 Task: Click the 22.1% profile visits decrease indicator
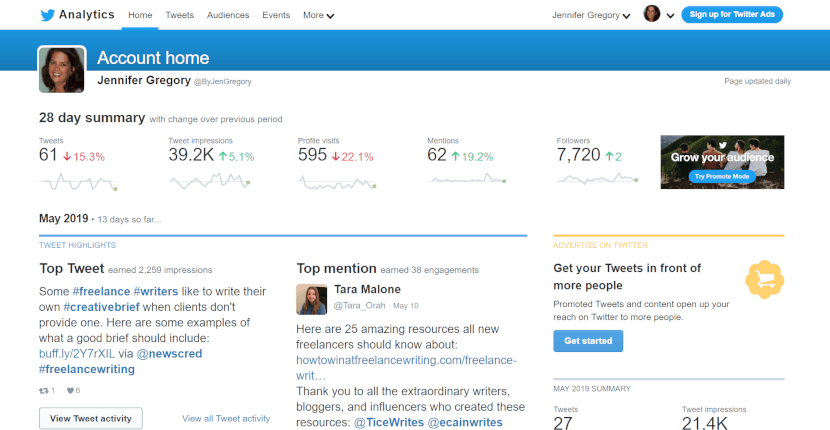[353, 157]
